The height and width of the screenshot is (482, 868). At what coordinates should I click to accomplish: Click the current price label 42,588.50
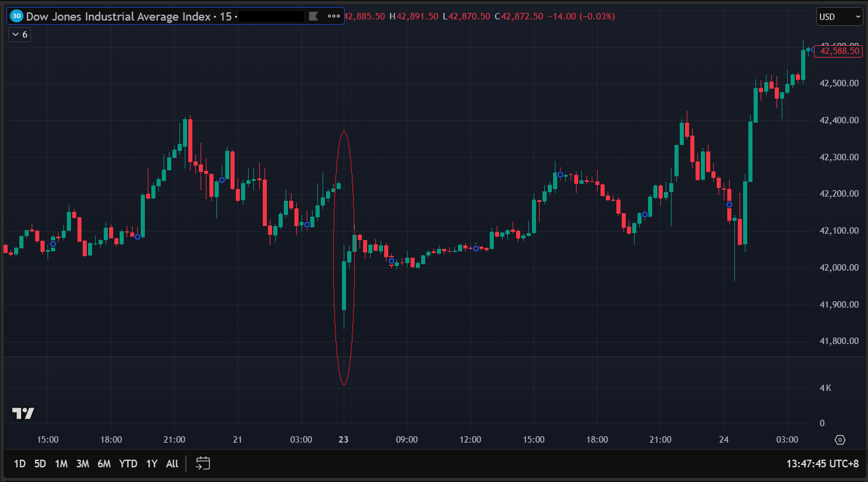click(x=839, y=51)
